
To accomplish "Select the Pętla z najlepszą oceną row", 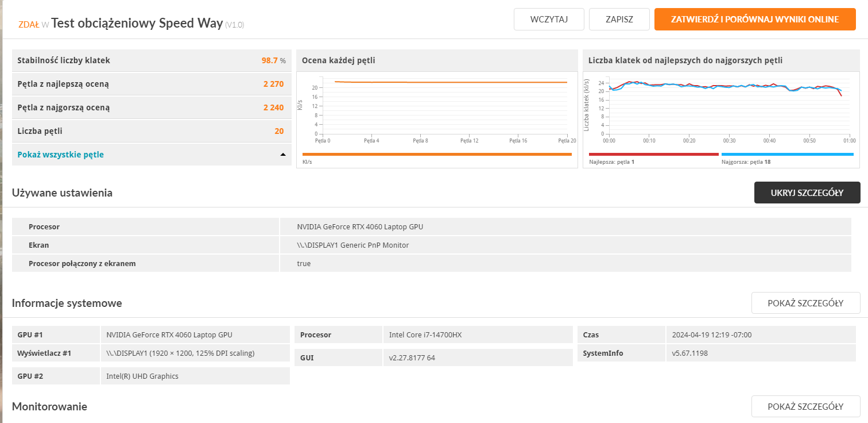I will click(x=152, y=84).
